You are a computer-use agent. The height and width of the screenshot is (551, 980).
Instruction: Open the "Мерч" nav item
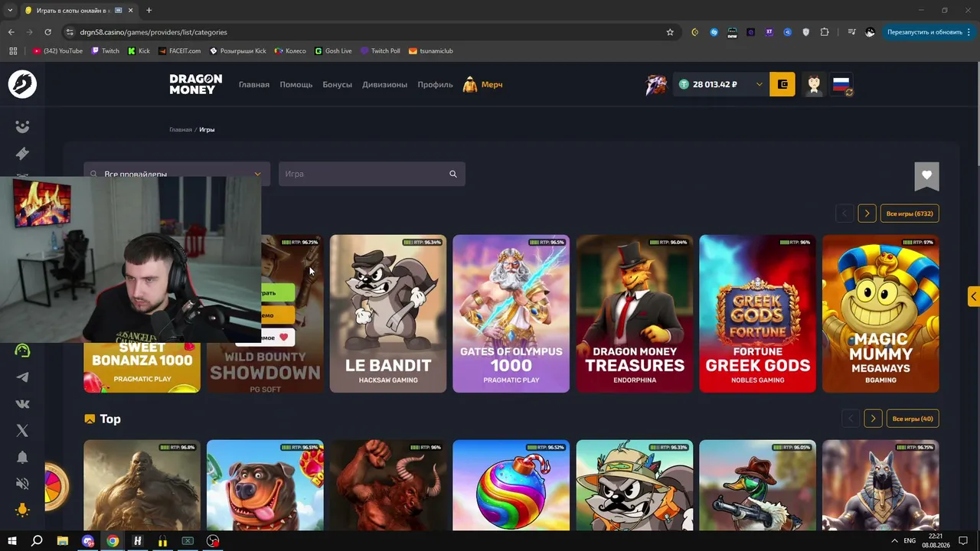(483, 84)
